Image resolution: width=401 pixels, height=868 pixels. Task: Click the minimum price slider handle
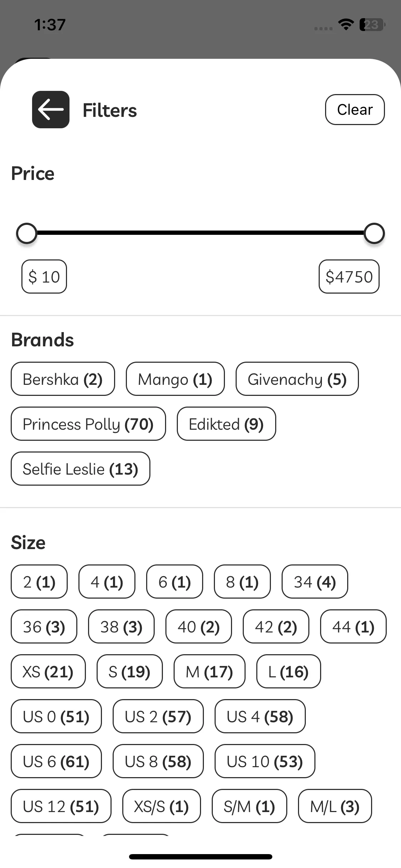[x=27, y=233]
